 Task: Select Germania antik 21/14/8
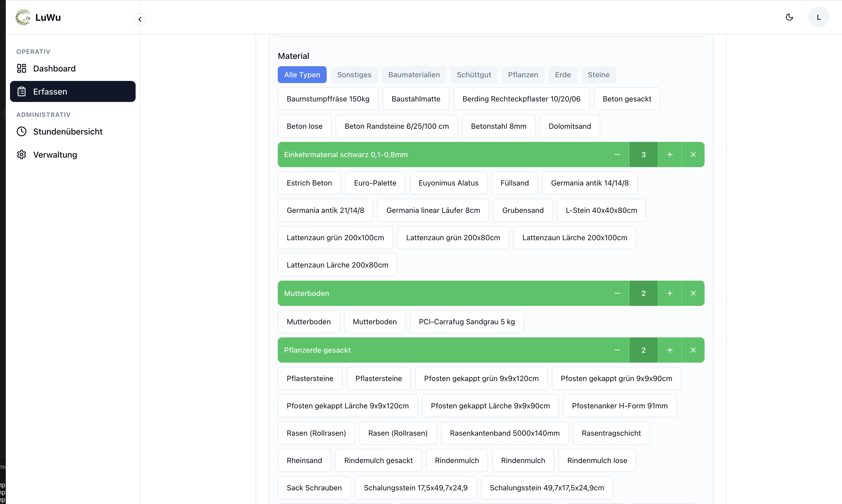325,210
